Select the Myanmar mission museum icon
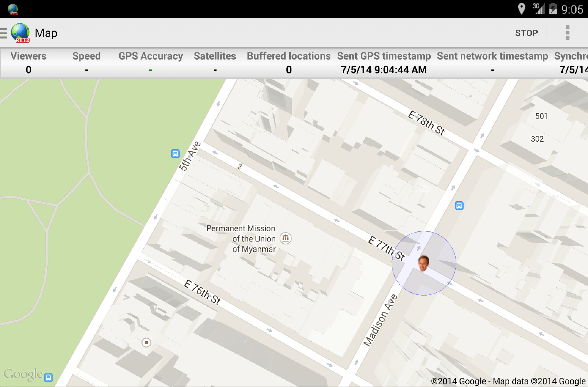 click(285, 238)
